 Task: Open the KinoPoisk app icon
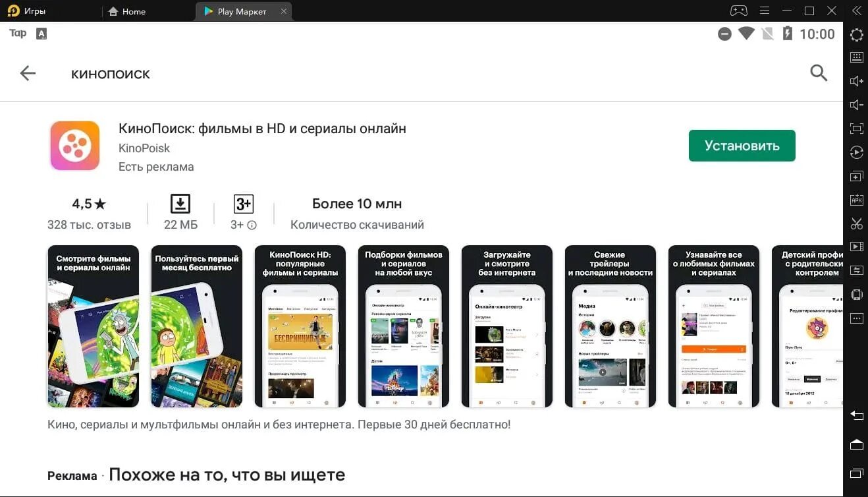pyautogui.click(x=75, y=146)
